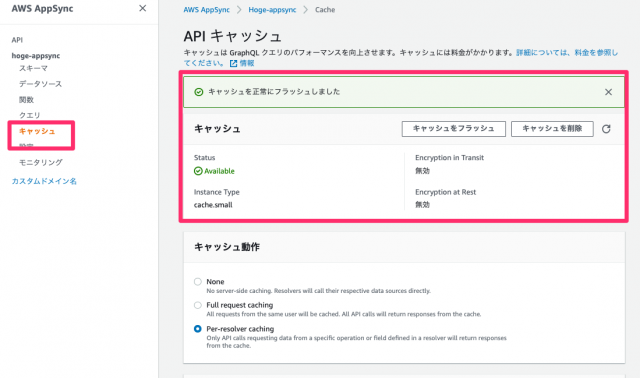
Task: Click the Cache breadcrumb text
Action: [x=325, y=10]
